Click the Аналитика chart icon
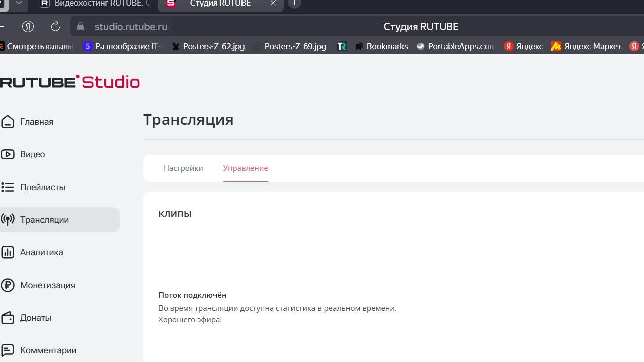Viewport: 644px width, 362px height. coord(7,252)
